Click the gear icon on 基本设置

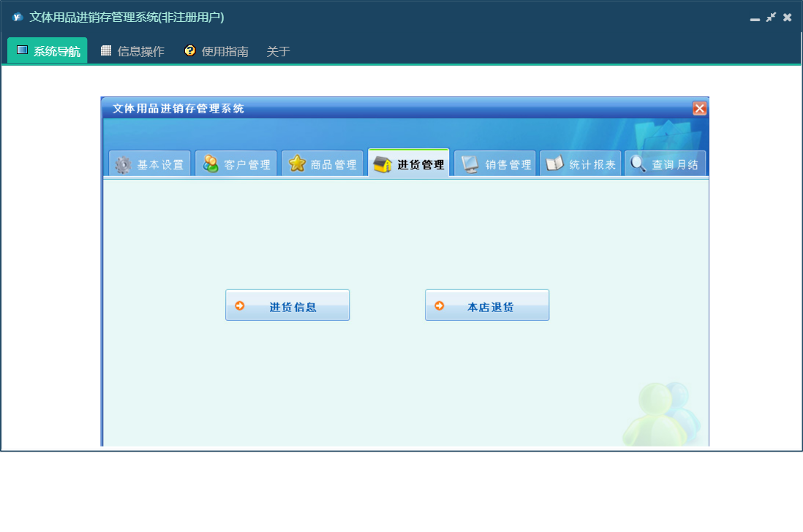point(123,164)
